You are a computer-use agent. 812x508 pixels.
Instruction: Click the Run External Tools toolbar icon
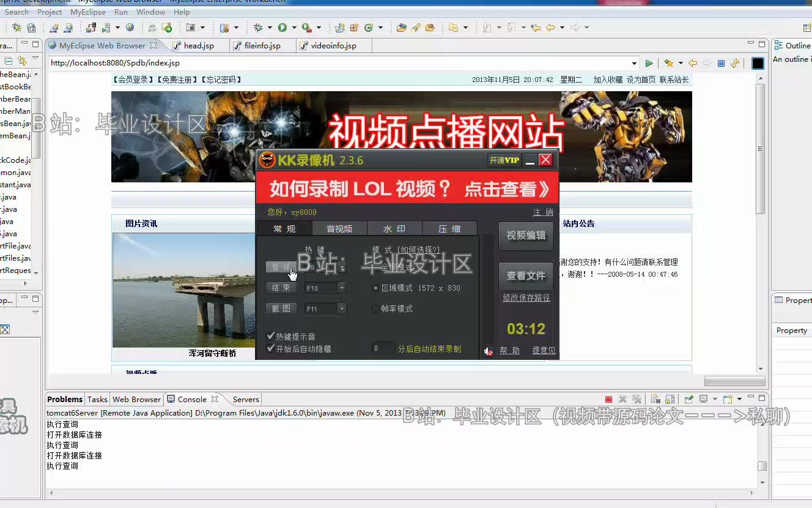coord(306,28)
